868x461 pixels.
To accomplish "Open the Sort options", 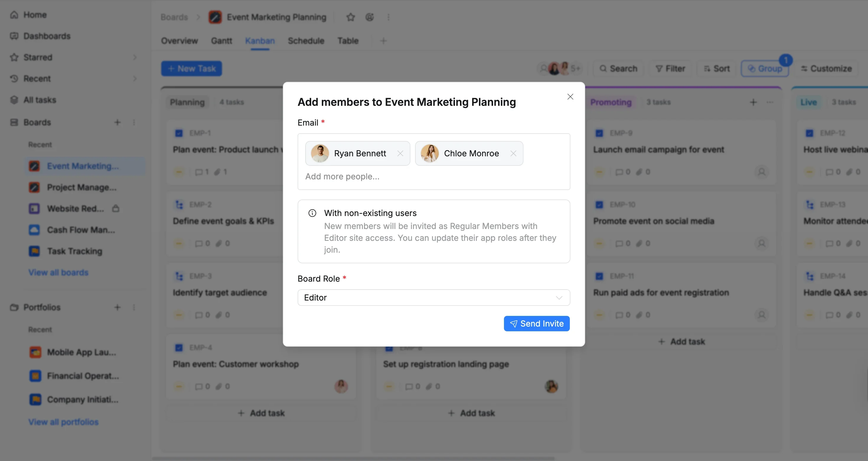I will pyautogui.click(x=717, y=69).
